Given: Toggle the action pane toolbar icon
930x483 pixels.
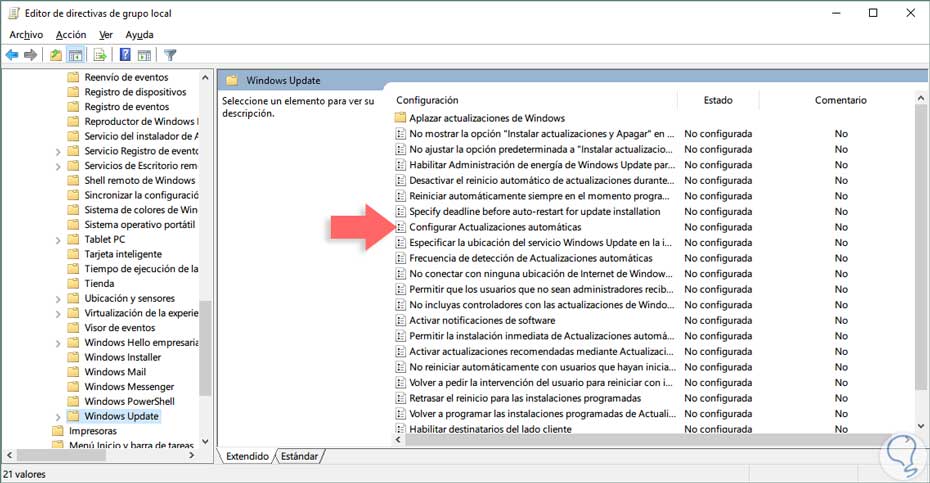Looking at the screenshot, I should click(x=144, y=55).
